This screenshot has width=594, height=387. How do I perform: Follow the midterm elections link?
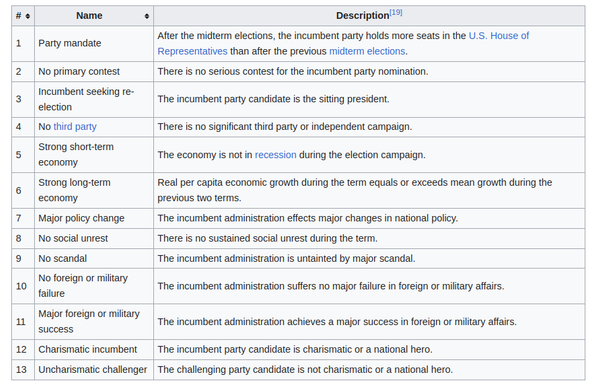point(367,51)
